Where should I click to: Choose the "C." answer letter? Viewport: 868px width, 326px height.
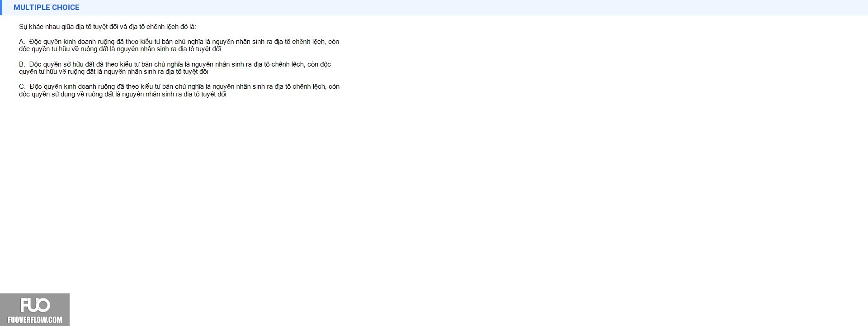tap(22, 86)
